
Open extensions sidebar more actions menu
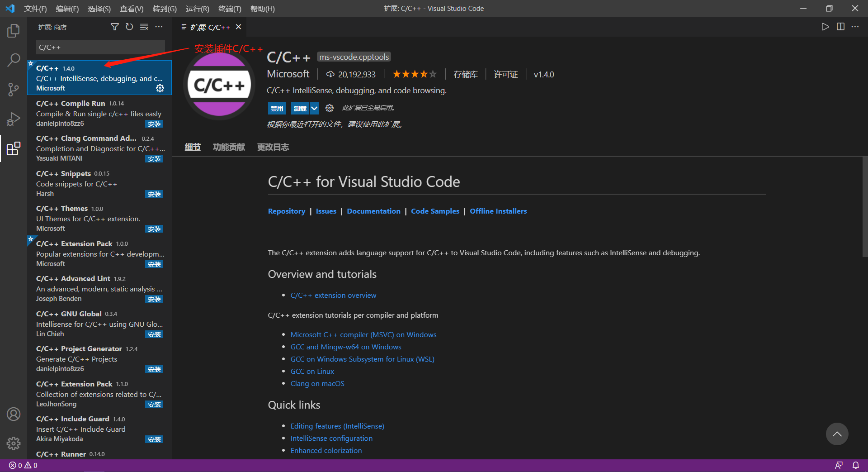[159, 27]
